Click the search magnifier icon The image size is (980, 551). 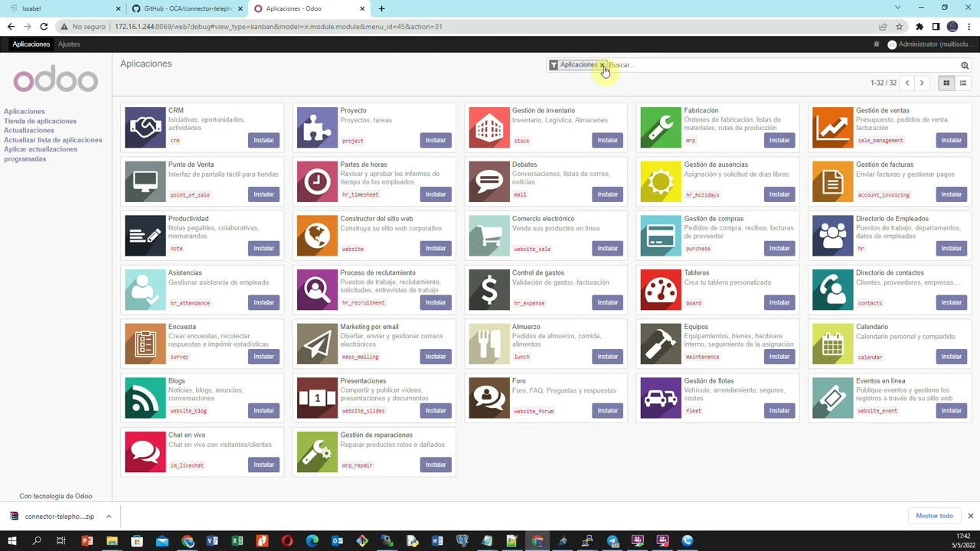(x=965, y=65)
